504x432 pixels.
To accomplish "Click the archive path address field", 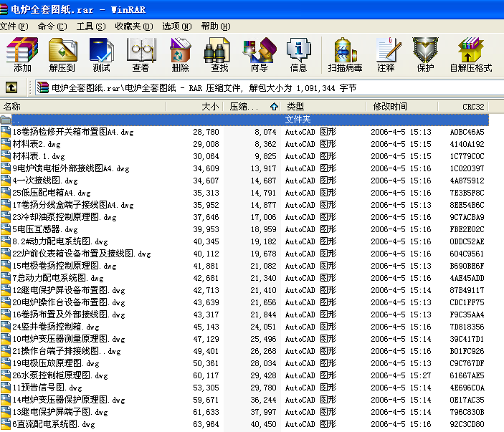I will tap(270, 87).
